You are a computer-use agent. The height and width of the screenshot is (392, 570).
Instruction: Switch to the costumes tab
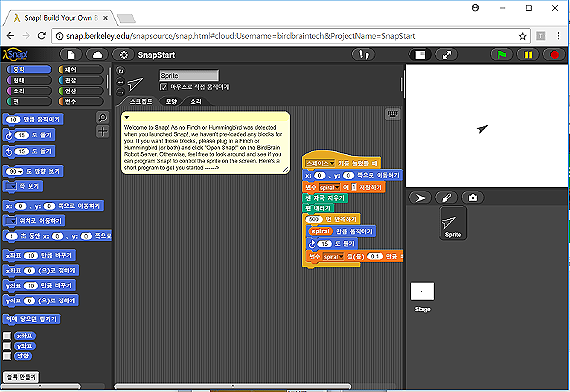click(171, 101)
